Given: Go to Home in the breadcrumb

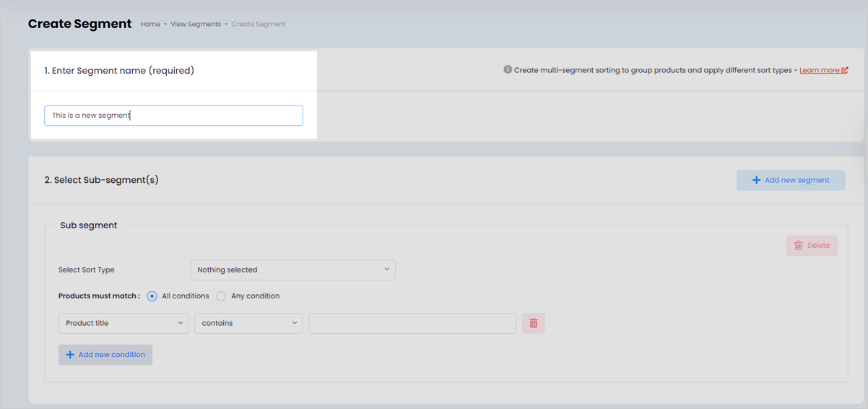Looking at the screenshot, I should tap(150, 24).
